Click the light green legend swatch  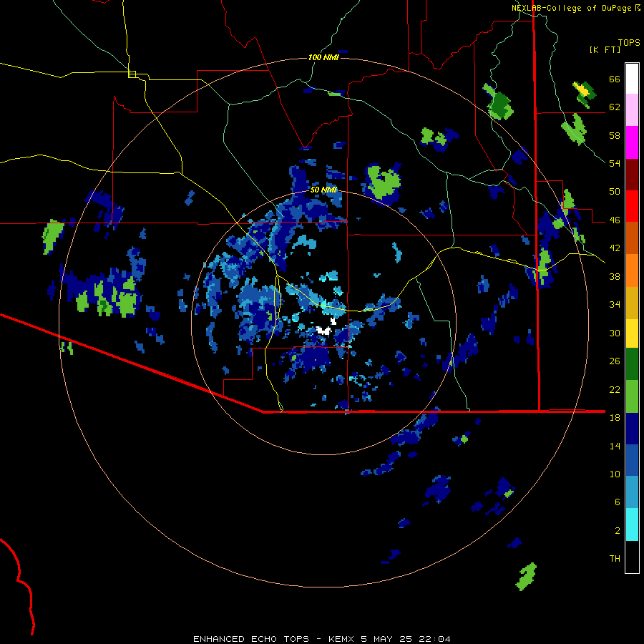coord(632,396)
